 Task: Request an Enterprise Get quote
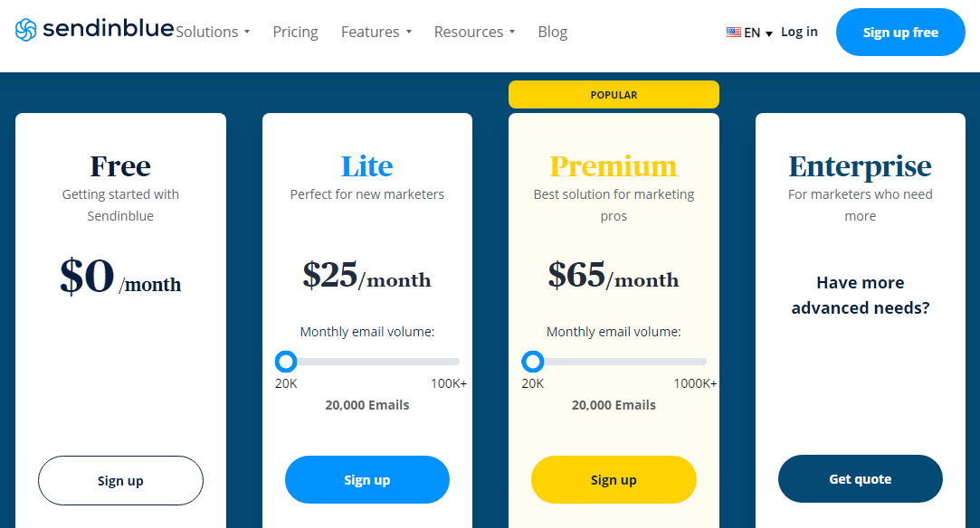pos(860,479)
